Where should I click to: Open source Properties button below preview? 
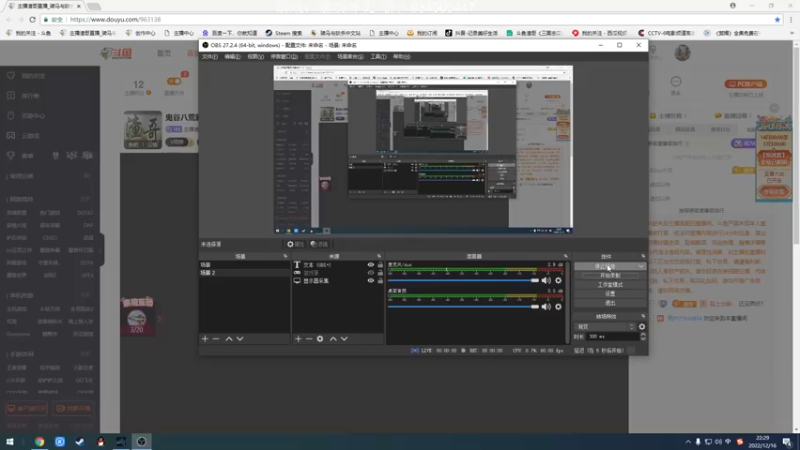pyautogui.click(x=295, y=244)
